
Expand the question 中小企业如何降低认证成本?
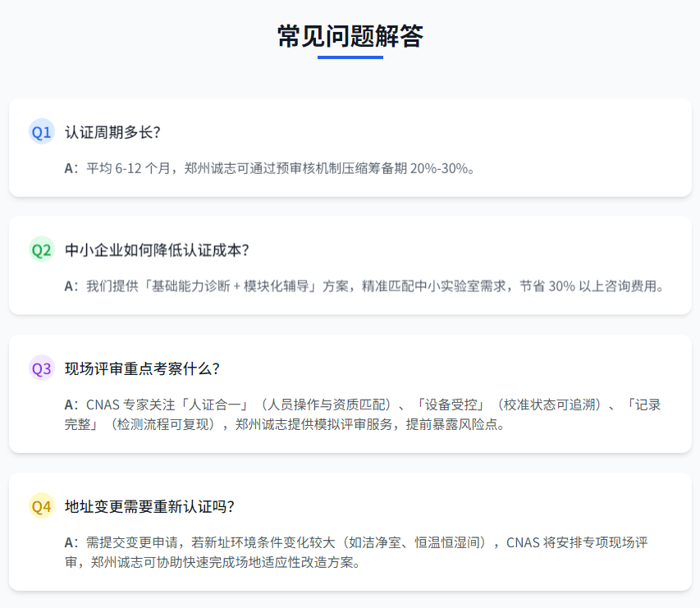(157, 249)
